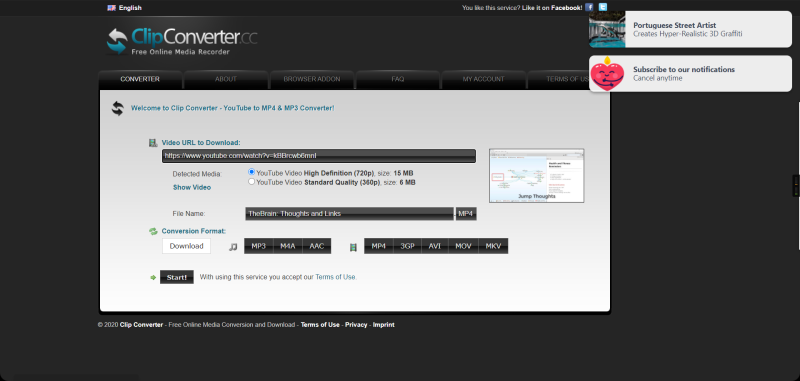This screenshot has width=800, height=381.
Task: Click the Jump Thoughts video thumbnail
Action: point(537,176)
